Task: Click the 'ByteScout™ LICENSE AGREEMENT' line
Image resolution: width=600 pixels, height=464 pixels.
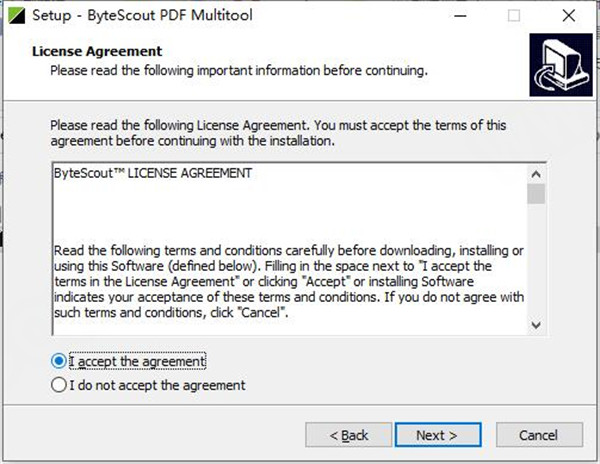Action: click(153, 173)
